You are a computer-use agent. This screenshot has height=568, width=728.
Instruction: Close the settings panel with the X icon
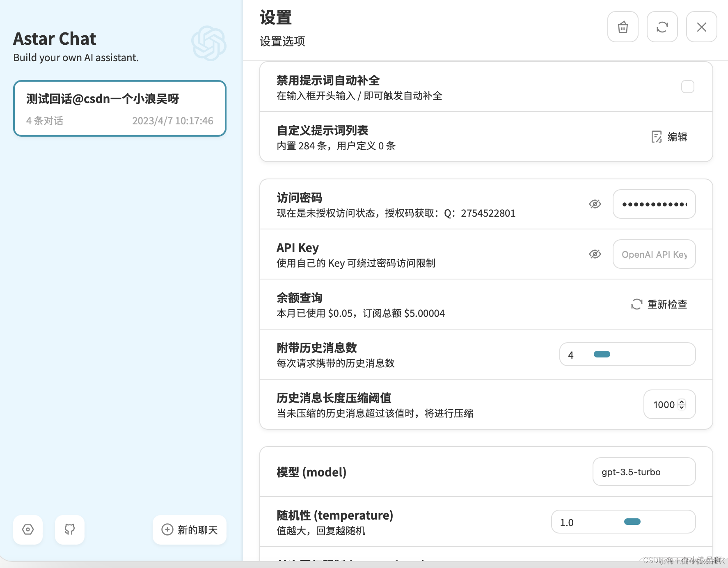[701, 27]
